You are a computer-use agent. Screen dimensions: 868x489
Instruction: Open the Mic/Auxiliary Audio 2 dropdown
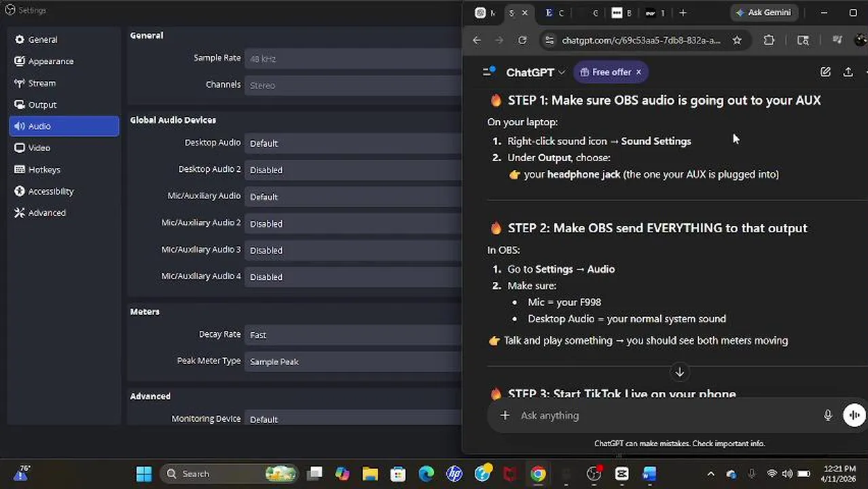click(353, 223)
